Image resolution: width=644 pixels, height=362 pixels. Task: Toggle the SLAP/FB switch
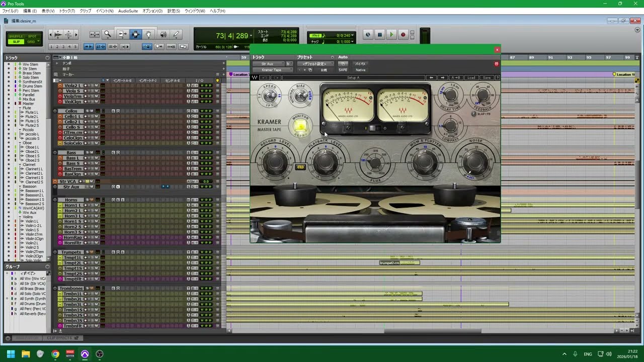coord(473,114)
